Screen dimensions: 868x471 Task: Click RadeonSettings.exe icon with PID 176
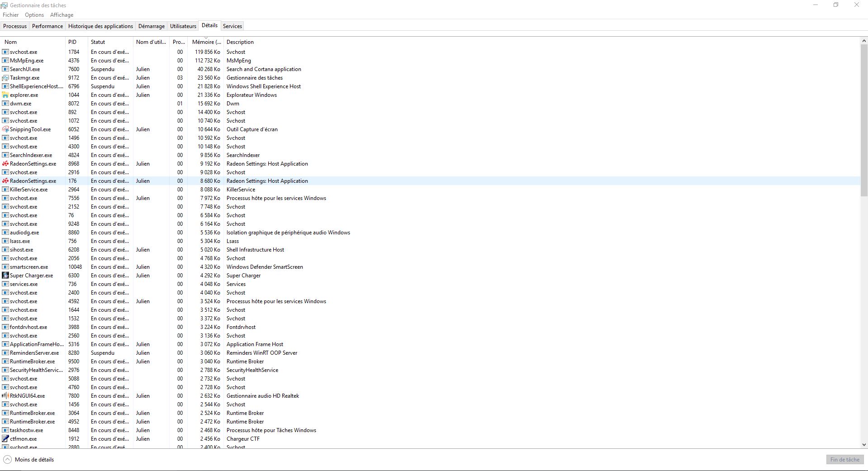tap(5, 181)
